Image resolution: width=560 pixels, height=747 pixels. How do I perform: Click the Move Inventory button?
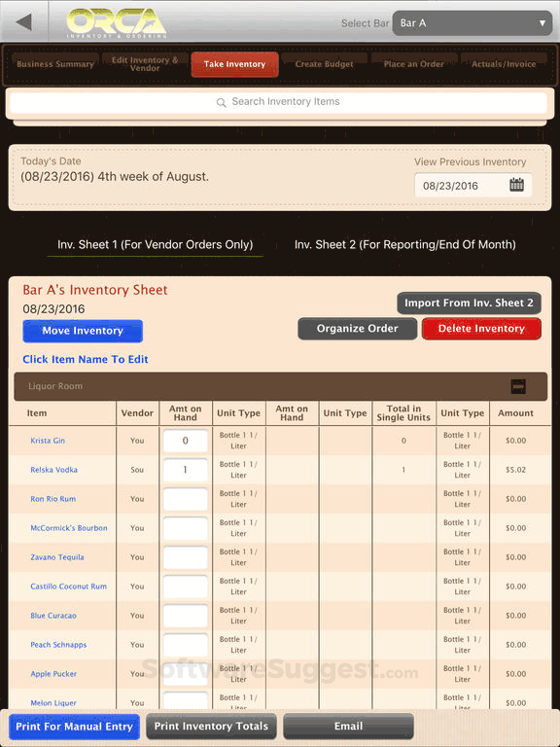coord(83,331)
